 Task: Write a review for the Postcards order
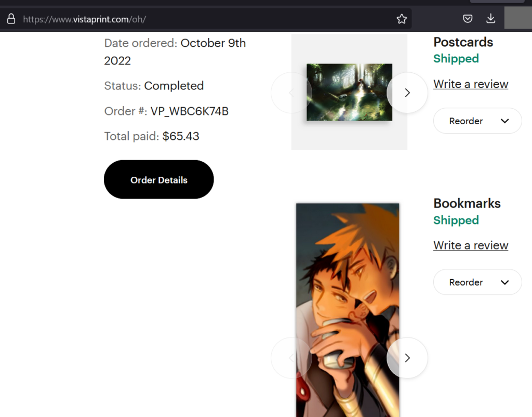pos(470,84)
